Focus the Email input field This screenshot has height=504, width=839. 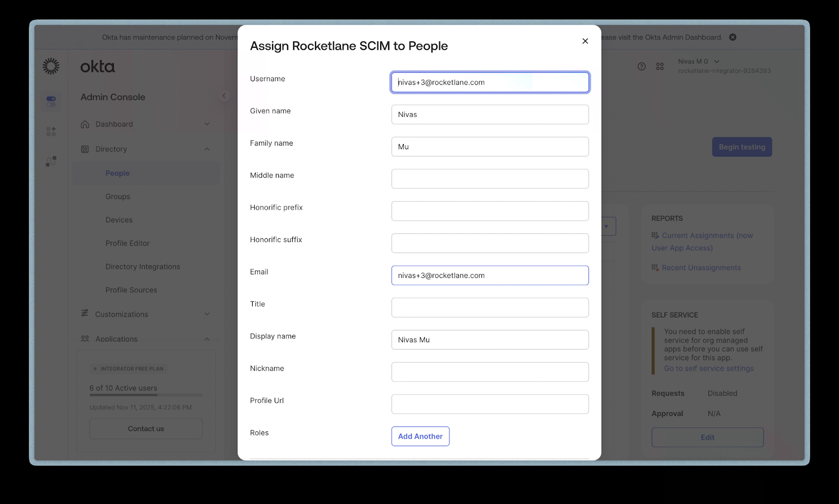pyautogui.click(x=490, y=276)
